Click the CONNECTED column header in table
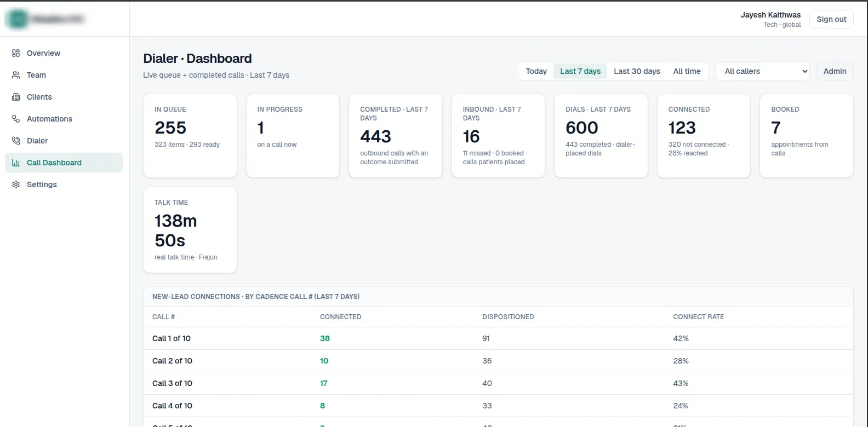Image resolution: width=868 pixels, height=427 pixels. tap(340, 317)
